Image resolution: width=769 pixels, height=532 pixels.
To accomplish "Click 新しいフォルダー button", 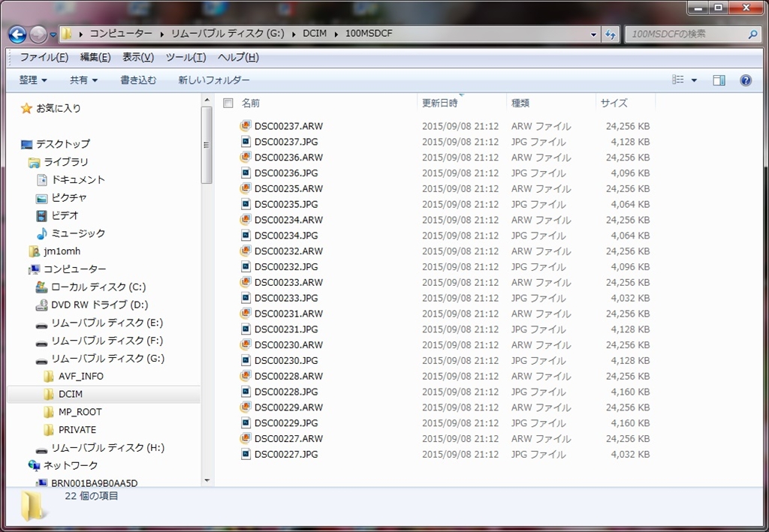I will (214, 80).
